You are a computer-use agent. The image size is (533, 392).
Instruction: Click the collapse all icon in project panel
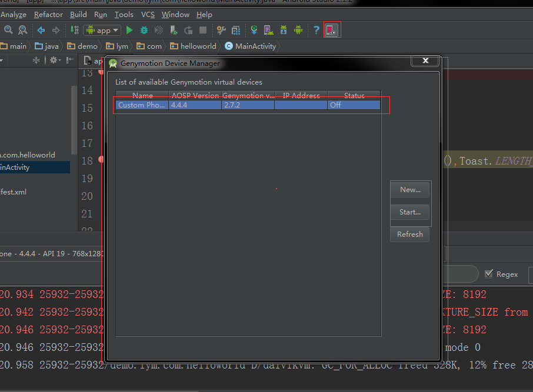36,61
